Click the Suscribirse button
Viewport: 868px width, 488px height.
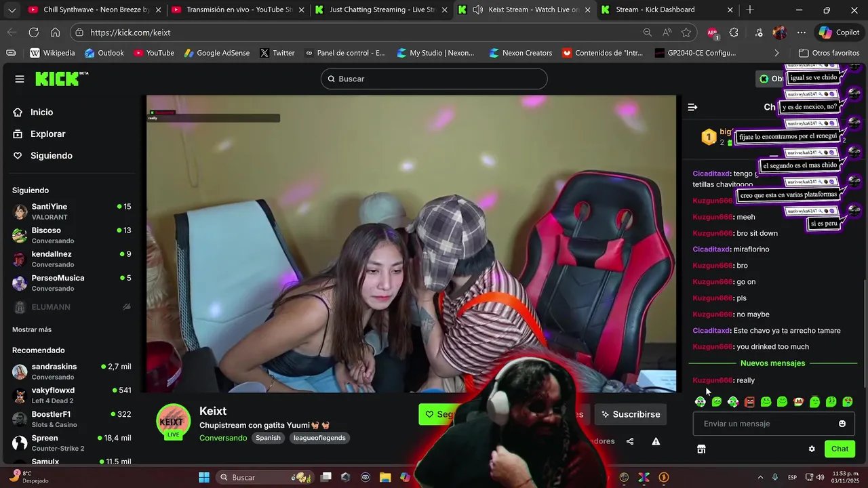[630, 414]
